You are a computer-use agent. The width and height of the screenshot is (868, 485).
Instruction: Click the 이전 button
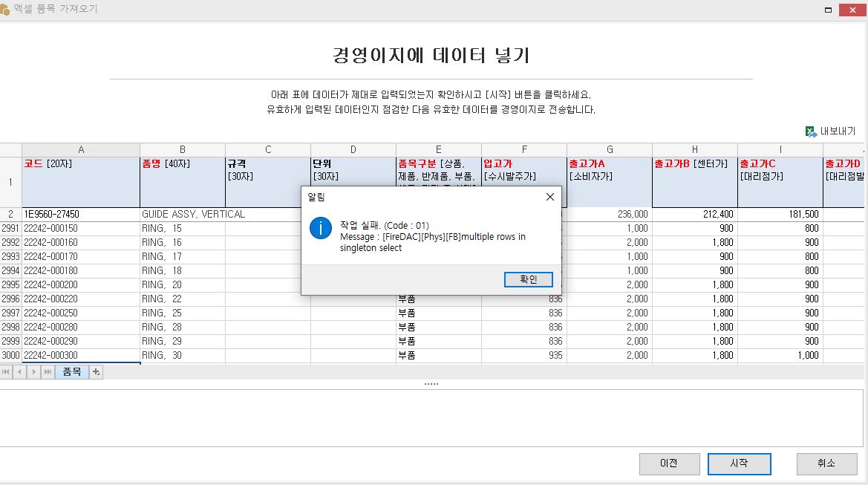tap(669, 463)
